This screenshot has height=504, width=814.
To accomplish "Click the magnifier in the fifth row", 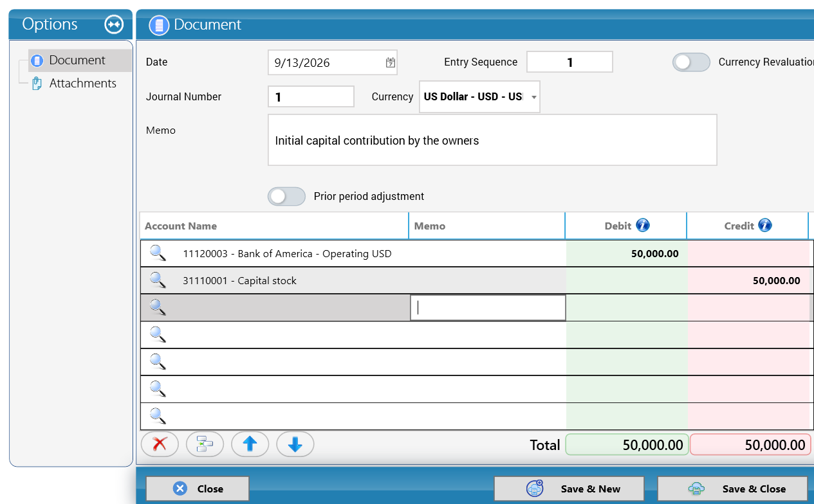I will point(158,361).
